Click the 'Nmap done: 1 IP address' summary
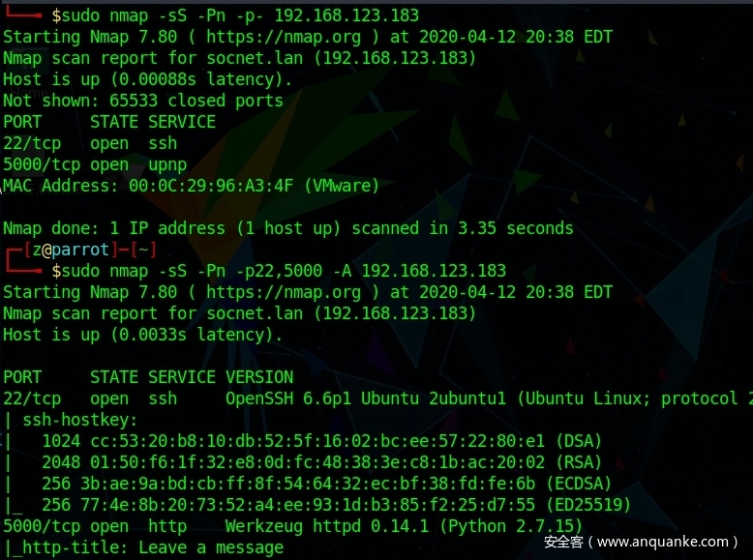 (287, 228)
